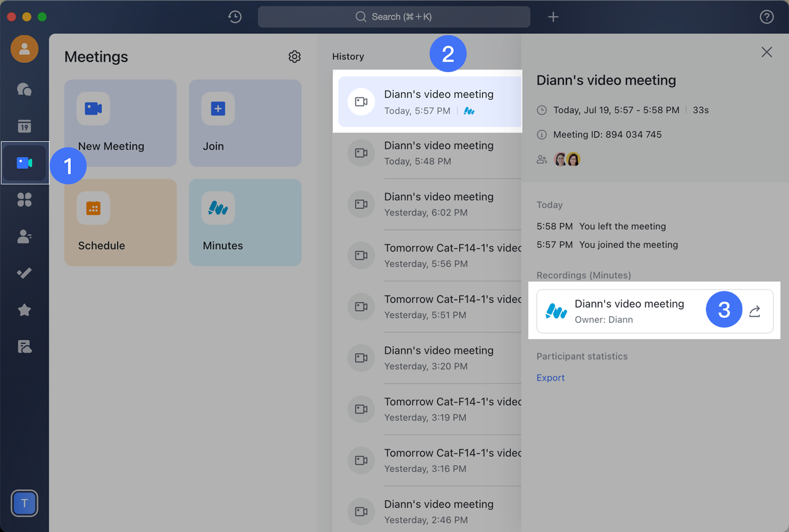Select the video Meetings sidebar icon
Image resolution: width=789 pixels, height=532 pixels.
[x=25, y=163]
